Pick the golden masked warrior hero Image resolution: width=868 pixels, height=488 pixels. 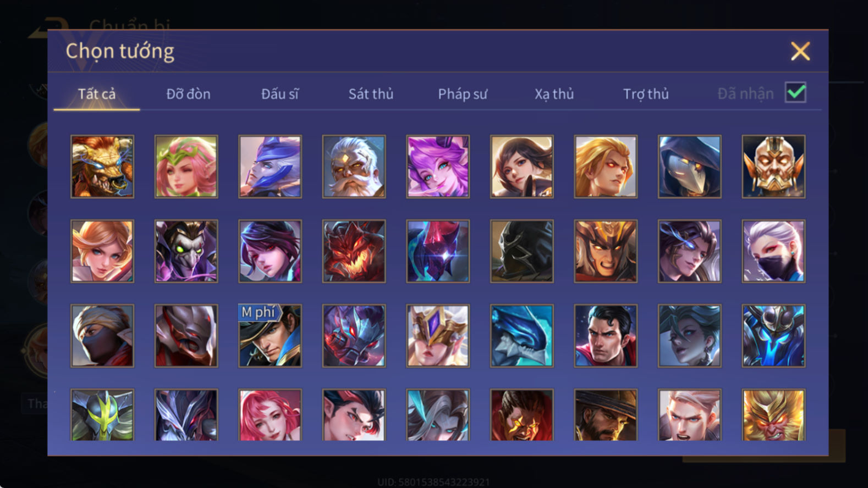(x=773, y=167)
